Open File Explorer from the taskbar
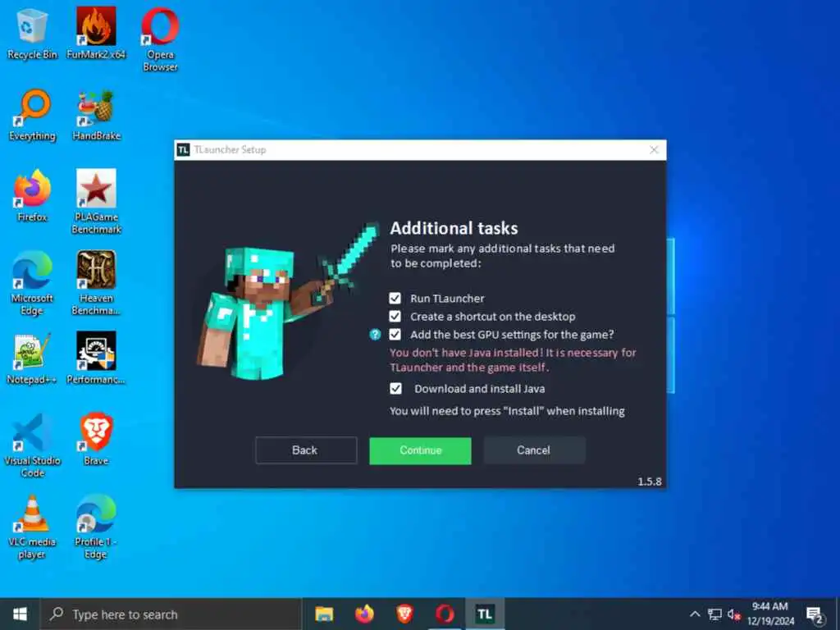 (324, 614)
